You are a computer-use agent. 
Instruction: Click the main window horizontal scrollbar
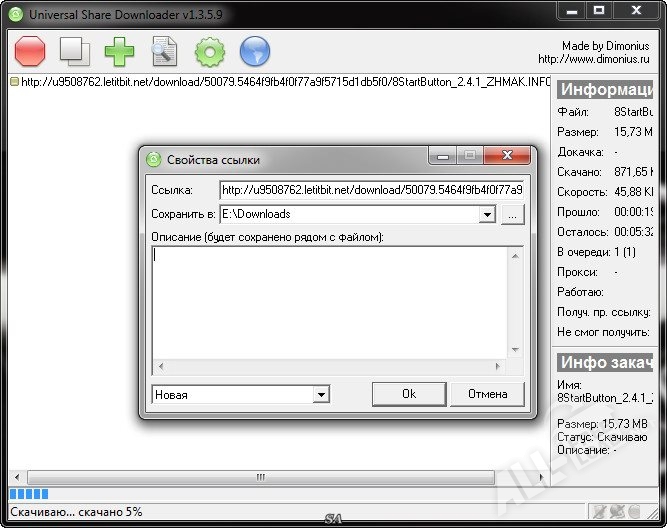(260, 477)
